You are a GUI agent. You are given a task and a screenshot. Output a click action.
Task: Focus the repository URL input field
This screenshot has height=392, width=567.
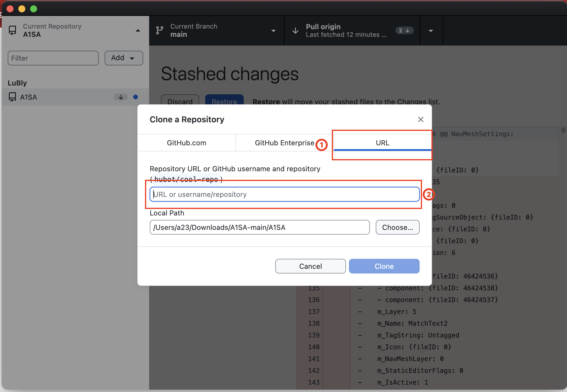click(x=284, y=195)
